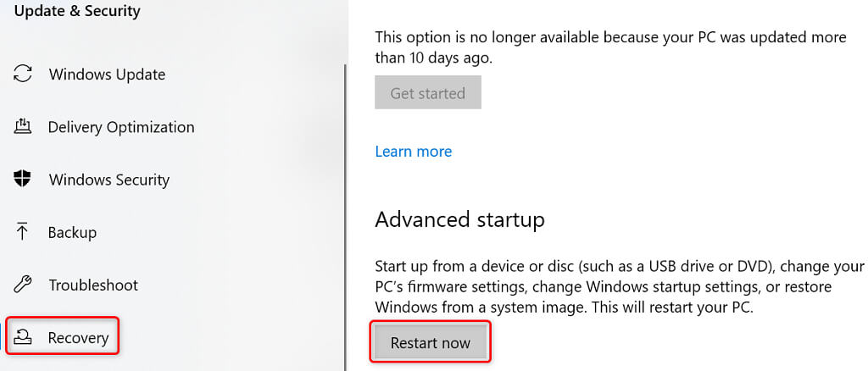Click the Recovery icon in the sidebar
The image size is (868, 371).
[23, 338]
